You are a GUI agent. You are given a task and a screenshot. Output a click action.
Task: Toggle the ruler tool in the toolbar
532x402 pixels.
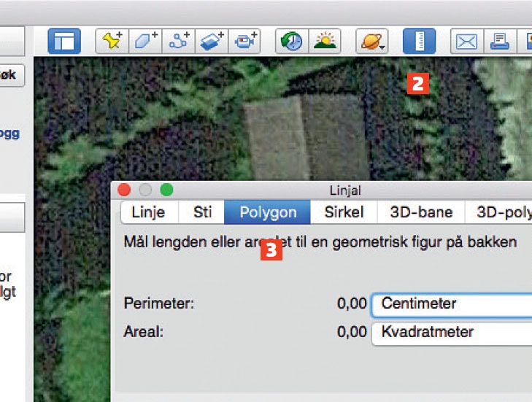[420, 42]
